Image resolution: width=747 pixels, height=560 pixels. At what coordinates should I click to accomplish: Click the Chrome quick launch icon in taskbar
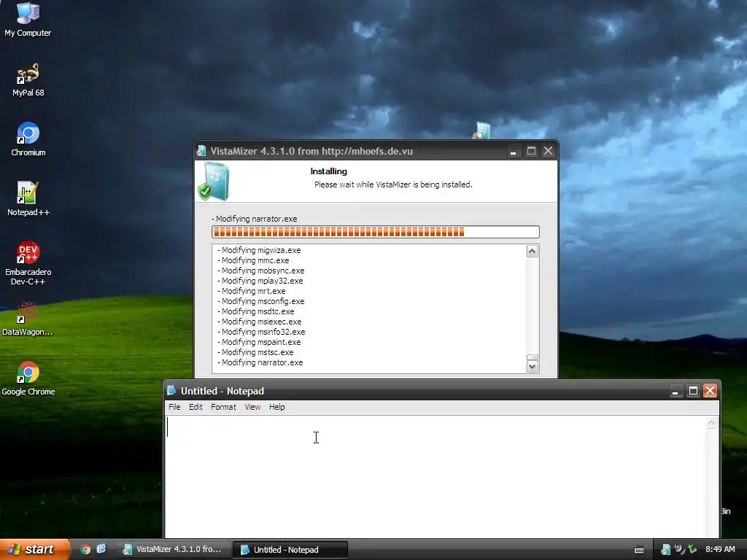[x=85, y=550]
